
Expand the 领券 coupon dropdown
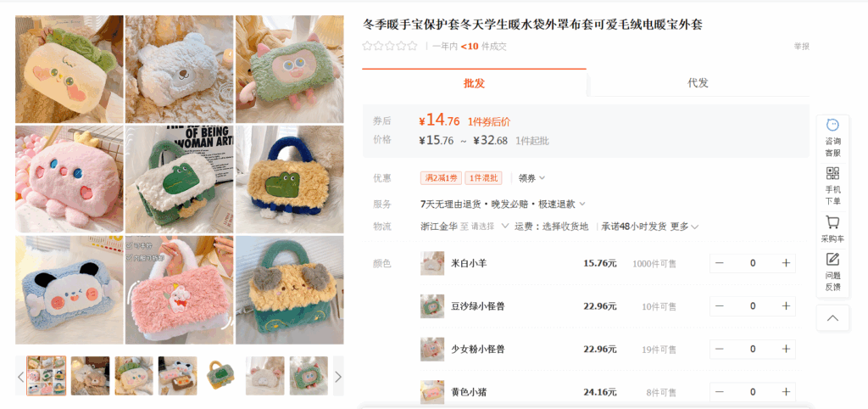click(531, 178)
